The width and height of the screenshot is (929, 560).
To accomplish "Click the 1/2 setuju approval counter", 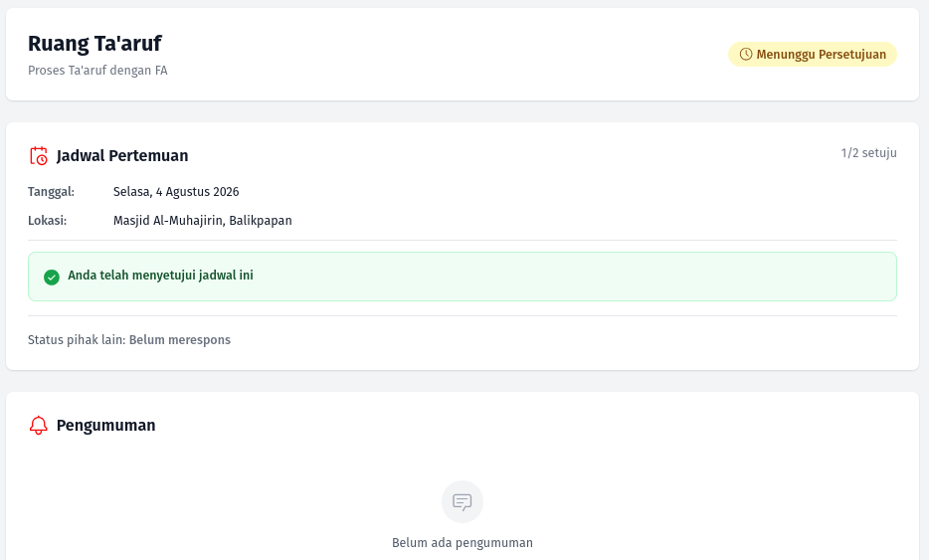I will coord(868,153).
